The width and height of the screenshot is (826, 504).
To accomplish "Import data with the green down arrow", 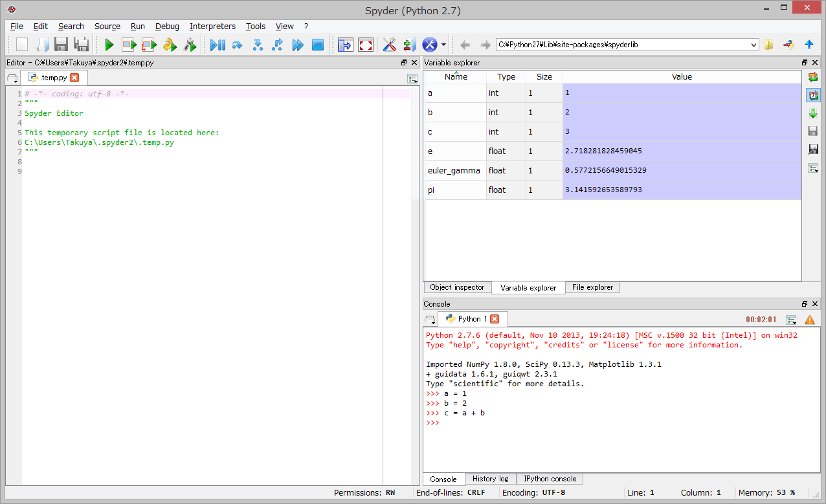I will [x=813, y=113].
